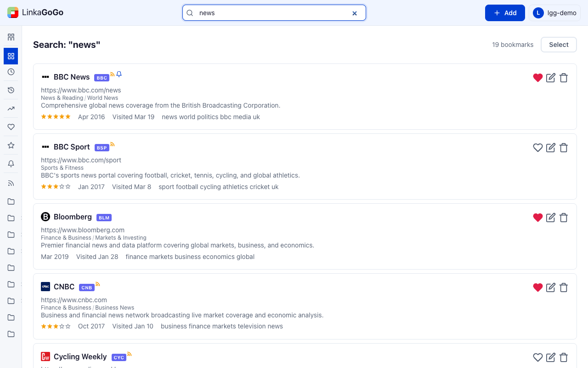Open the lgg-demo user account menu
Screen dimensions: 588x368
[554, 13]
